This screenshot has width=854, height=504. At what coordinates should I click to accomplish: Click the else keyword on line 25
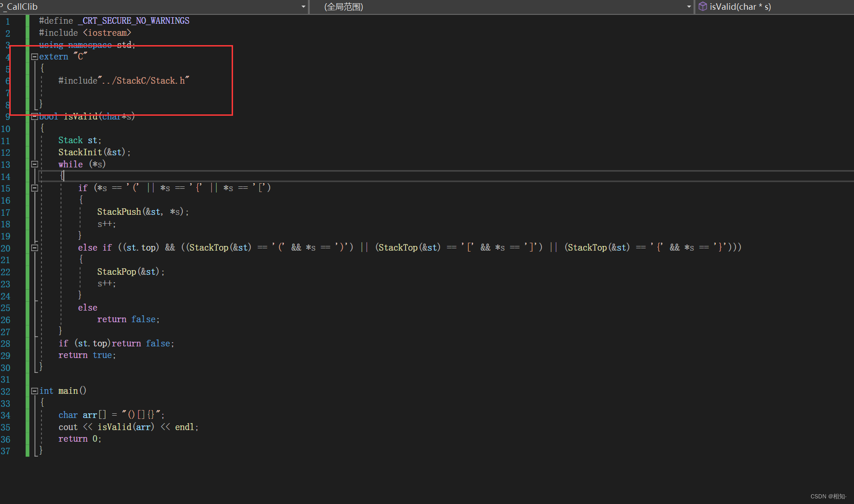click(87, 308)
